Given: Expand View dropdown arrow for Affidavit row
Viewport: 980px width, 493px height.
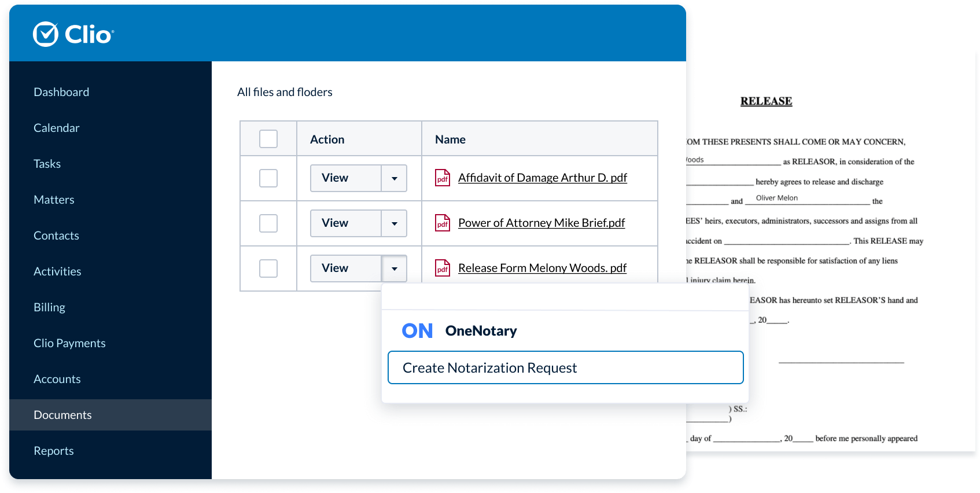Looking at the screenshot, I should pyautogui.click(x=394, y=178).
